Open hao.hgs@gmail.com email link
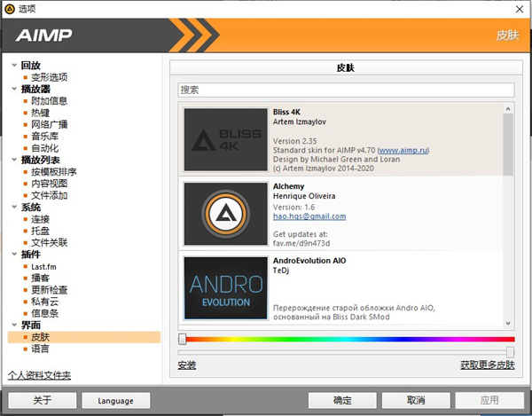Screen dimensions: 532x416 [309, 216]
